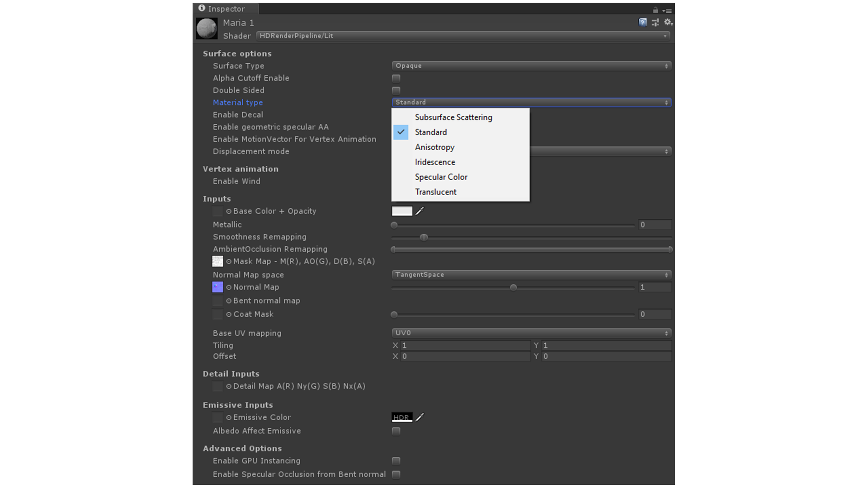Open Normal Map space TangentSpace dropdown
This screenshot has width=868, height=488.
531,274
